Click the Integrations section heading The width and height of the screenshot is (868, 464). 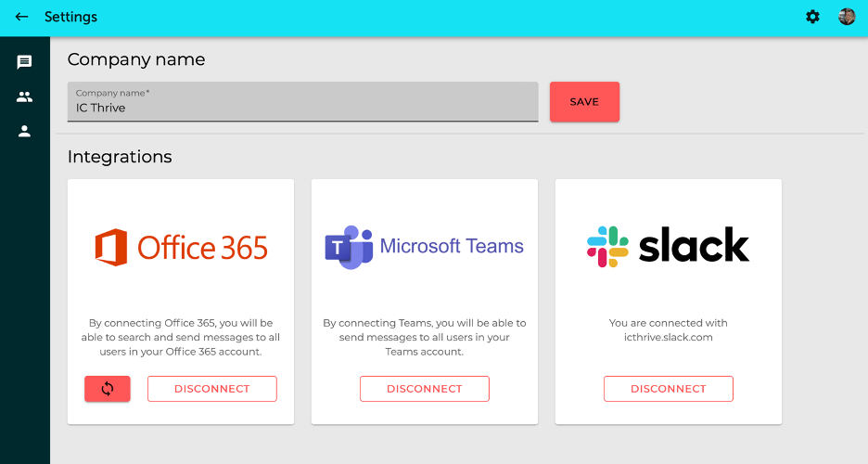(x=120, y=157)
